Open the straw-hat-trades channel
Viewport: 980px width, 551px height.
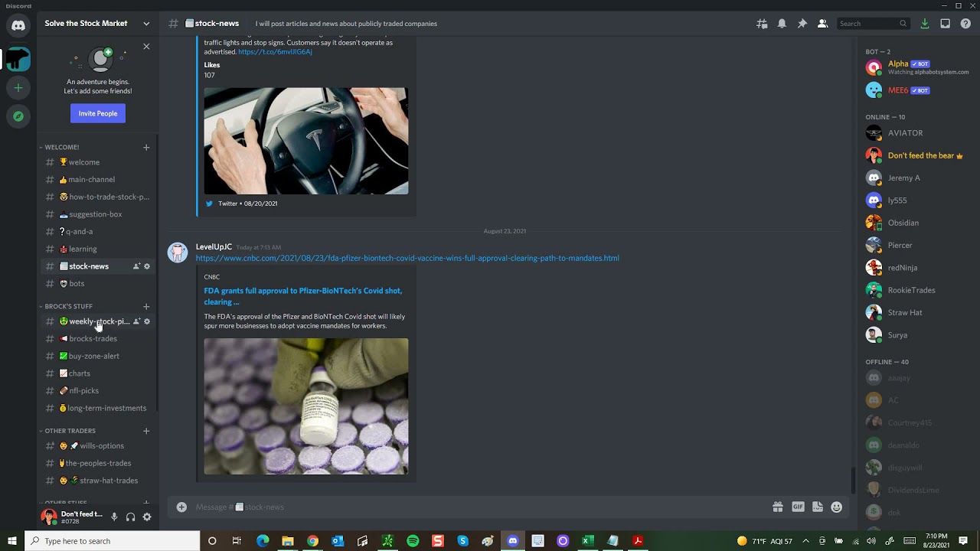point(97,481)
